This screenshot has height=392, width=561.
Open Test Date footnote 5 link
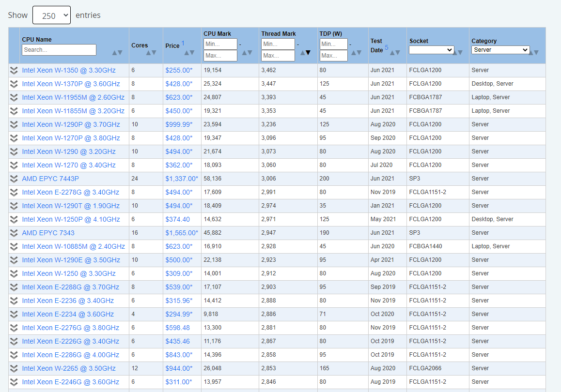tap(387, 47)
